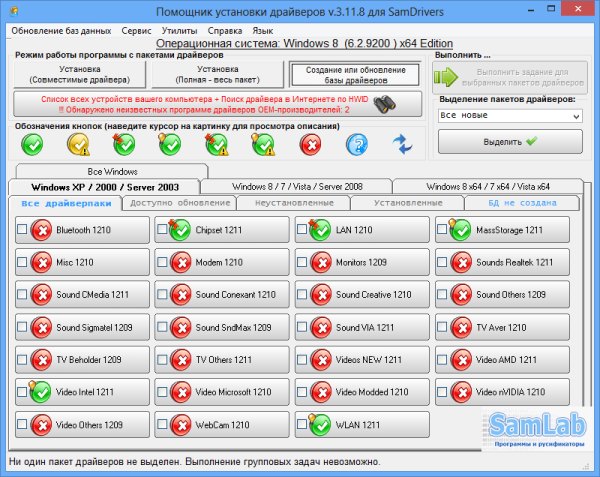
Task: Tick the Sound Realtek 1211 checkbox
Action: tap(442, 263)
